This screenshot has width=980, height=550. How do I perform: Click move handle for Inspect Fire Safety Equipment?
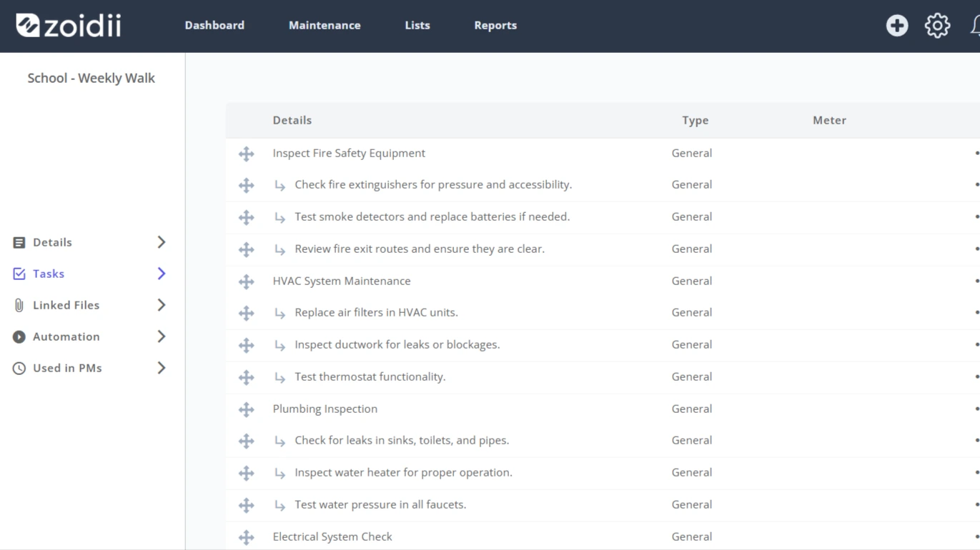[247, 154]
